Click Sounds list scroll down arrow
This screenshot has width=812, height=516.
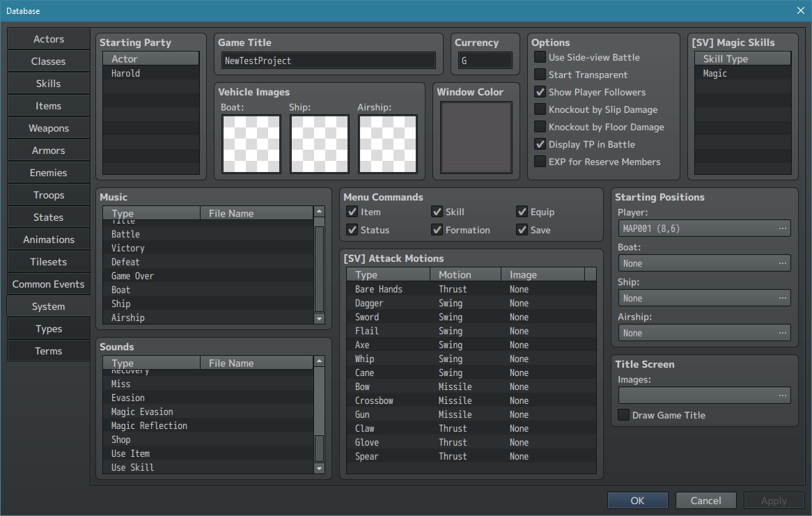tap(319, 469)
